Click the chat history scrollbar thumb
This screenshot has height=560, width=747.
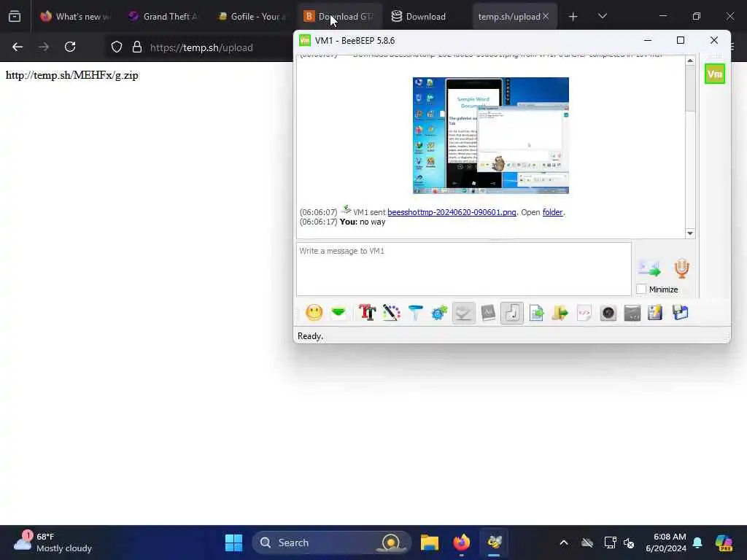click(690, 88)
